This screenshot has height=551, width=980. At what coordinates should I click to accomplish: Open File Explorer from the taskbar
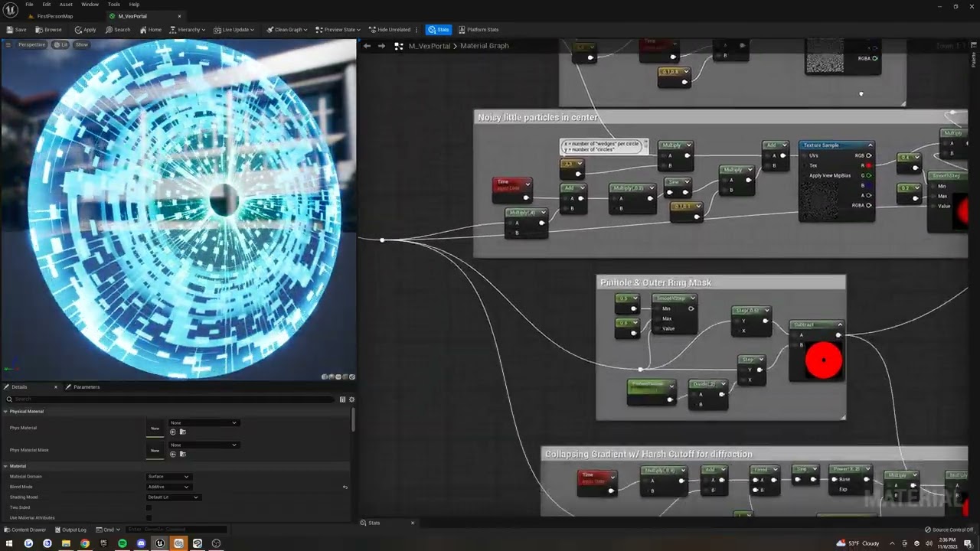[x=66, y=543]
